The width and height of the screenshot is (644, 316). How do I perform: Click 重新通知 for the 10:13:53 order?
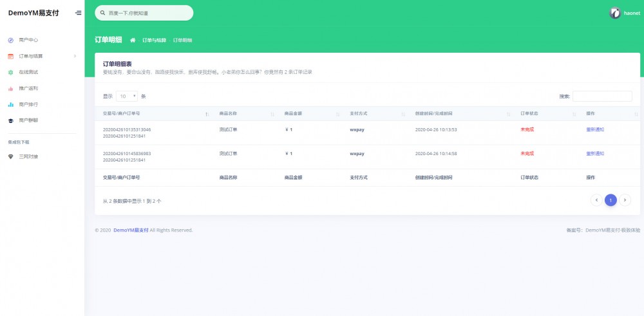tap(594, 129)
